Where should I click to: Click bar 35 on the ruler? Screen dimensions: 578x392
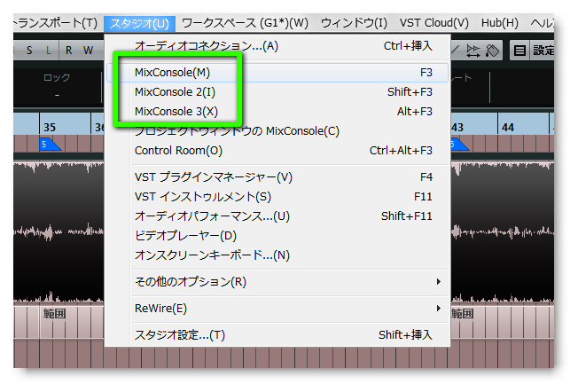50,128
